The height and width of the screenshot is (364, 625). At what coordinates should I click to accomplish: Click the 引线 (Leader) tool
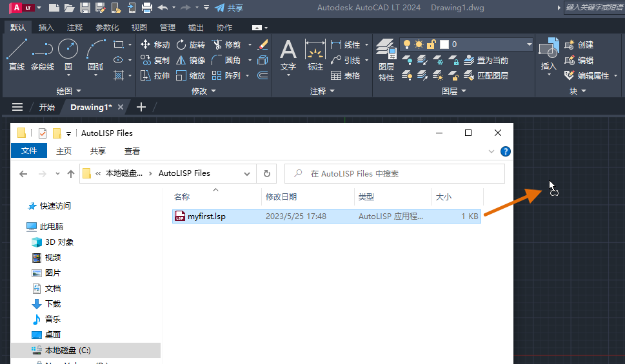click(x=346, y=60)
